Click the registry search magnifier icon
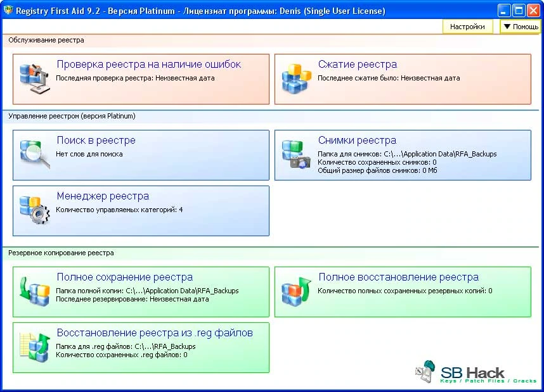 [35, 155]
